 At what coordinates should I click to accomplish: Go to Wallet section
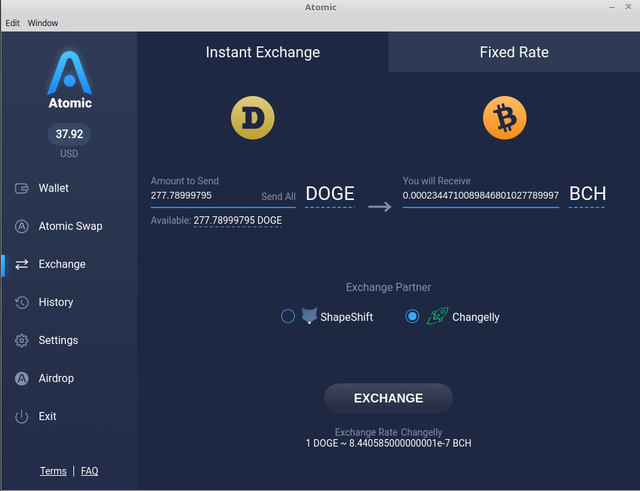(53, 188)
